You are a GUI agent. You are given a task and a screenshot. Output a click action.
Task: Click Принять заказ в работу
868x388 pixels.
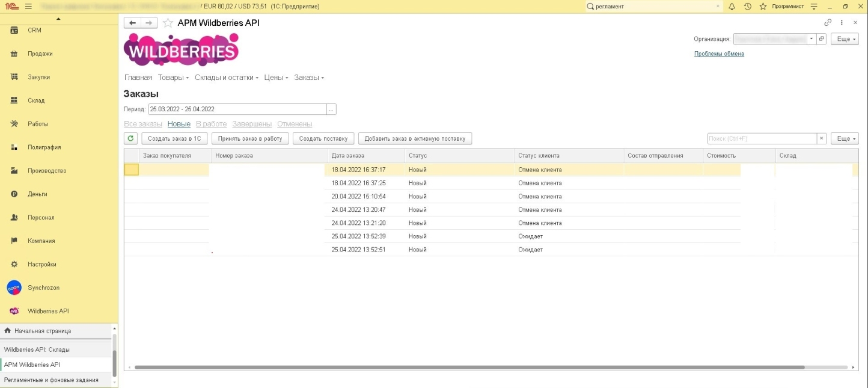250,139
